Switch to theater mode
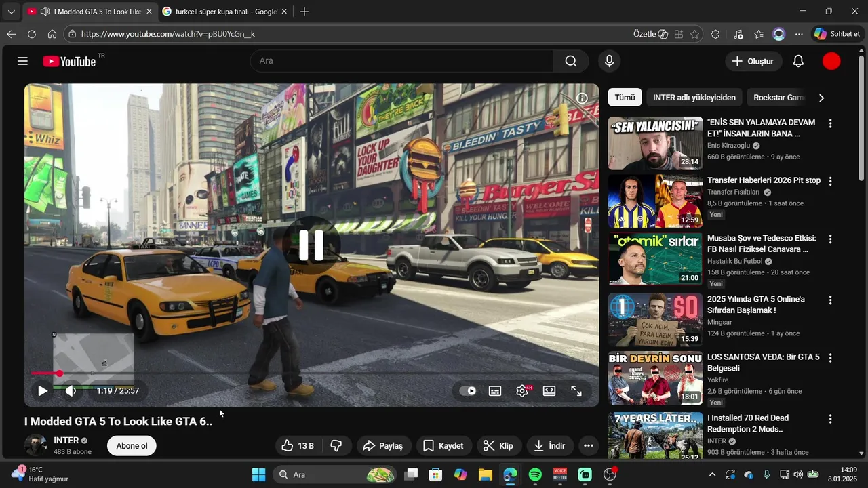This screenshot has width=868, height=488. point(549,390)
